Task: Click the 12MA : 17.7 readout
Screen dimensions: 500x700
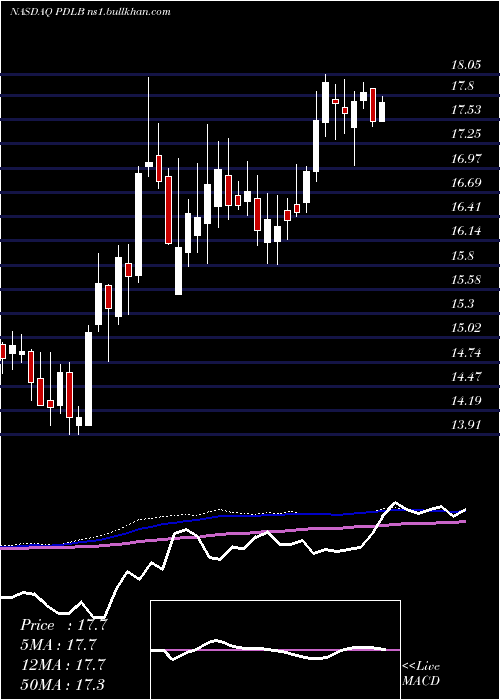Action: 63,665
